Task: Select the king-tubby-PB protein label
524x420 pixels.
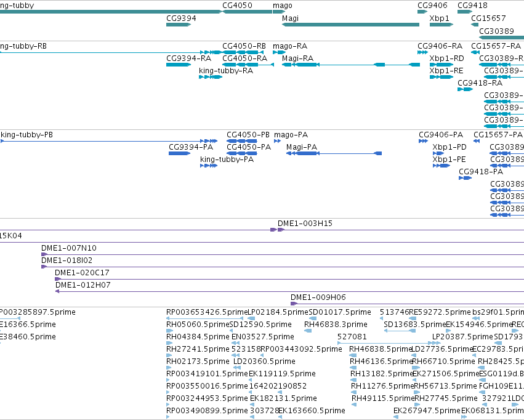Action: pos(26,135)
